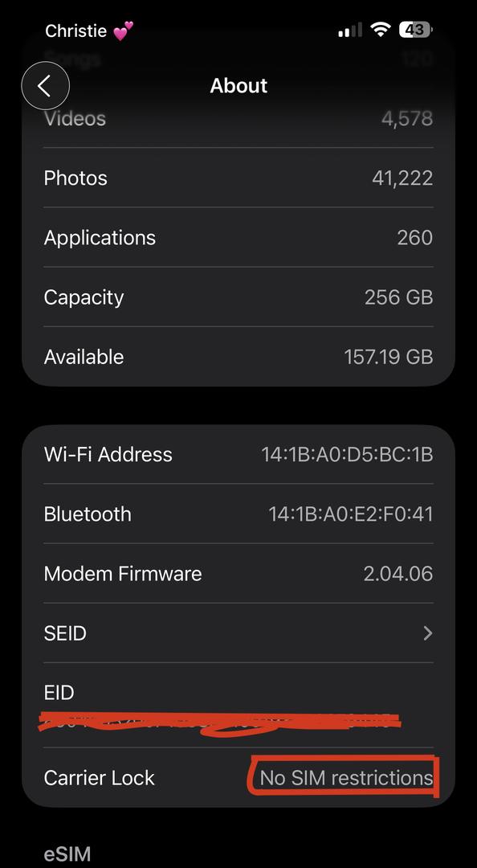Open SEID details via chevron

(x=427, y=633)
